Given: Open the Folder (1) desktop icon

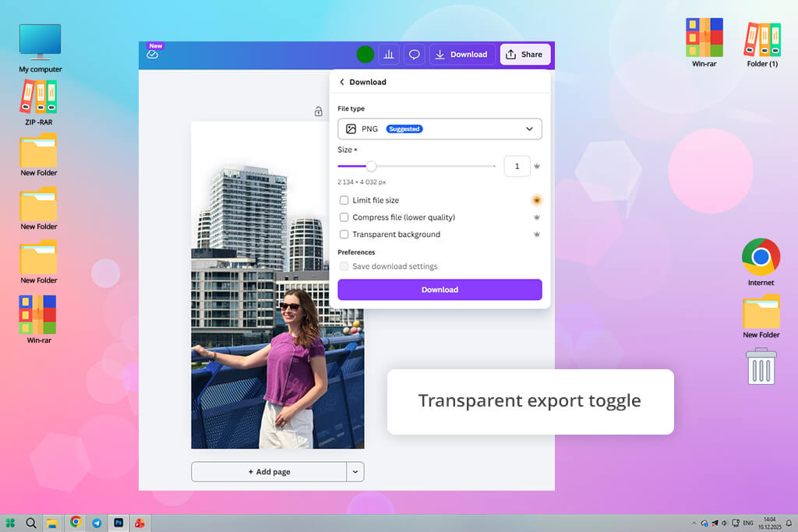Looking at the screenshot, I should pyautogui.click(x=762, y=44).
